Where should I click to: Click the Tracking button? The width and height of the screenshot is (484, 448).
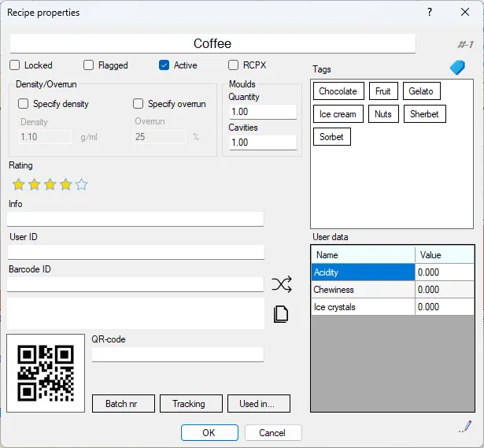coord(191,404)
